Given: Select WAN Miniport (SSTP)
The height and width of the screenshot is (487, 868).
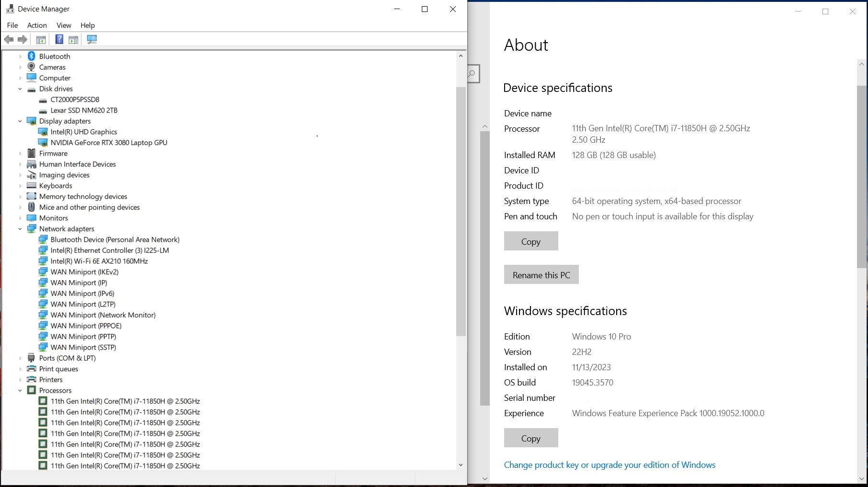Looking at the screenshot, I should (83, 347).
